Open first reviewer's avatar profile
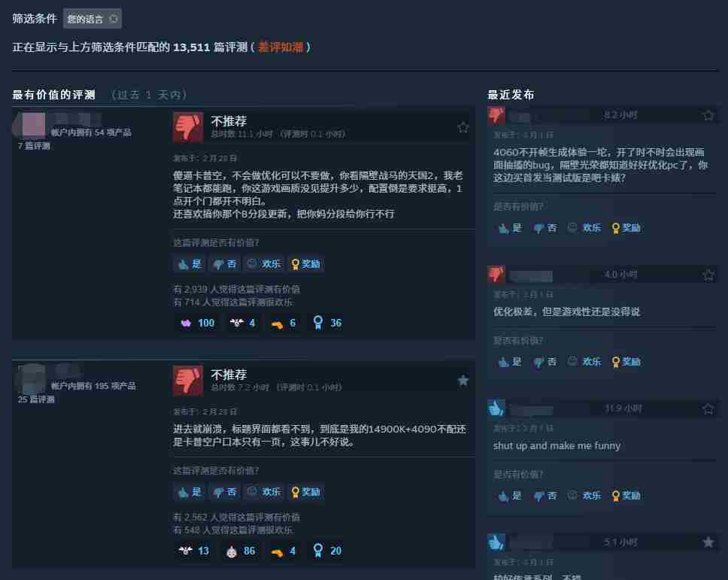 33,124
